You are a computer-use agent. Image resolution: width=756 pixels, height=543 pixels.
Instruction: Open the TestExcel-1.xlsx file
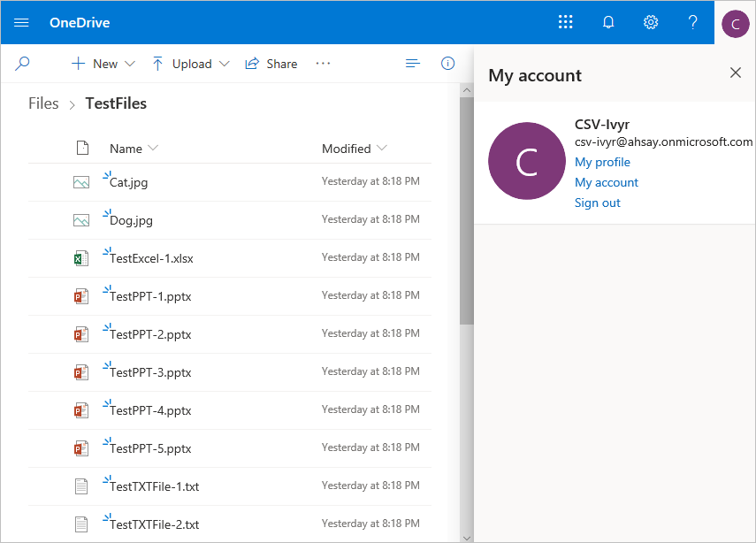click(151, 258)
